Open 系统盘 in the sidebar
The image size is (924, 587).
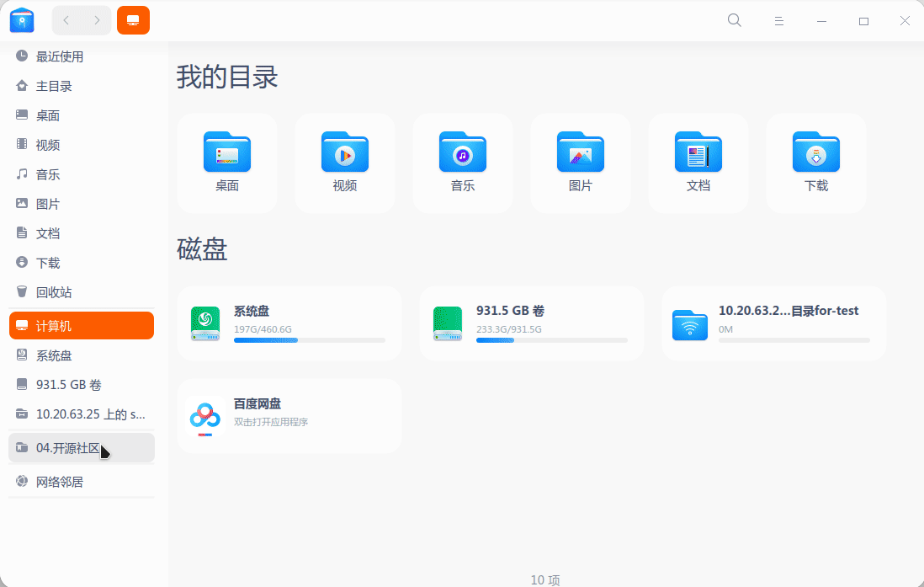coord(82,355)
